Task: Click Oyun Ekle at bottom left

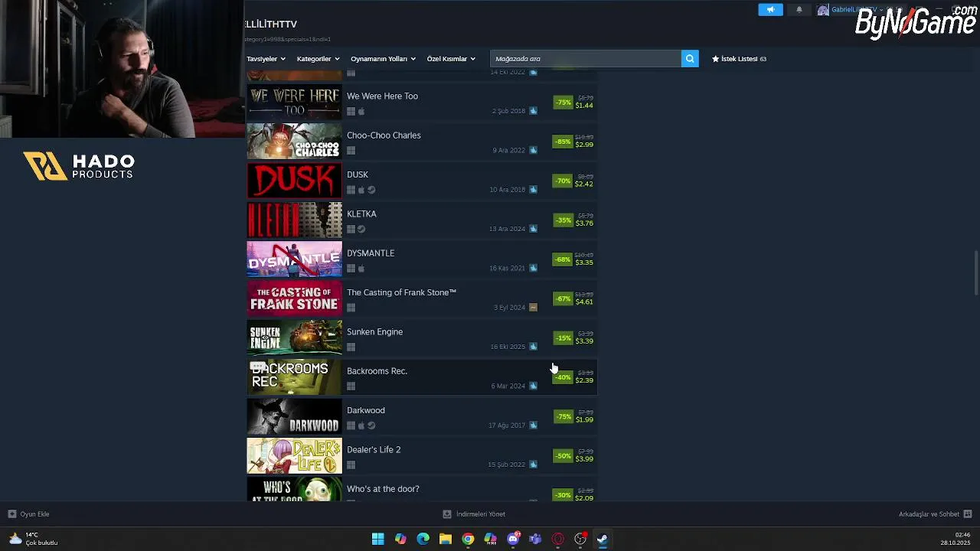Action: [28, 514]
